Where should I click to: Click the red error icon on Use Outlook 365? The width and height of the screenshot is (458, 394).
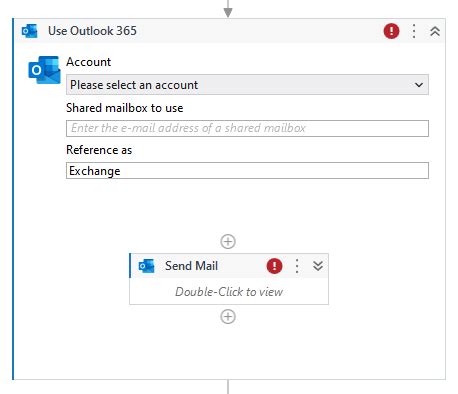tap(391, 31)
